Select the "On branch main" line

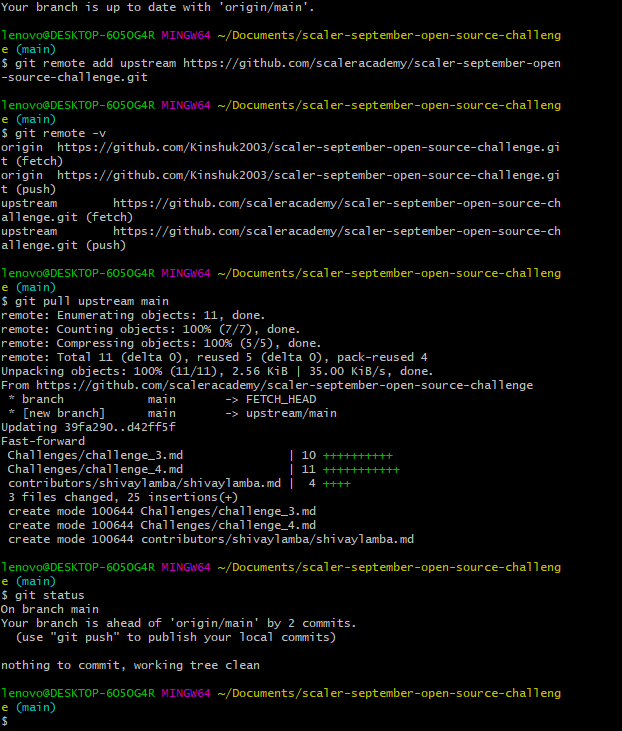[50, 609]
